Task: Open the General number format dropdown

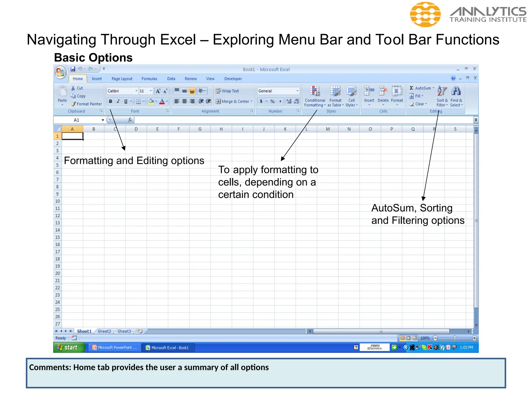Action: [297, 91]
